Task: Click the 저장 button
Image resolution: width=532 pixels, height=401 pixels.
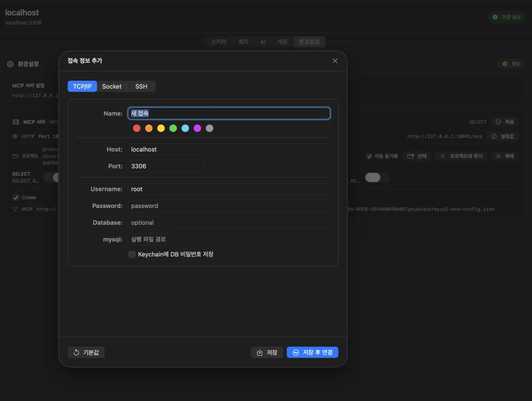Action: point(267,353)
